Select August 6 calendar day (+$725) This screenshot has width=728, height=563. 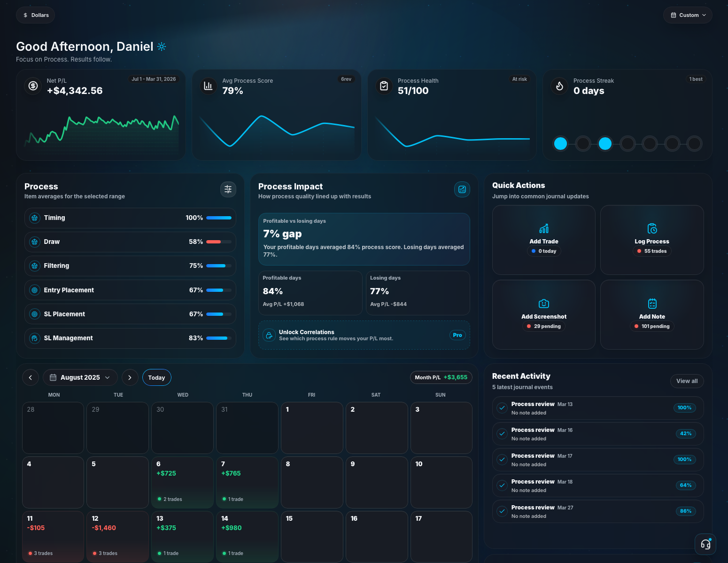tap(183, 483)
